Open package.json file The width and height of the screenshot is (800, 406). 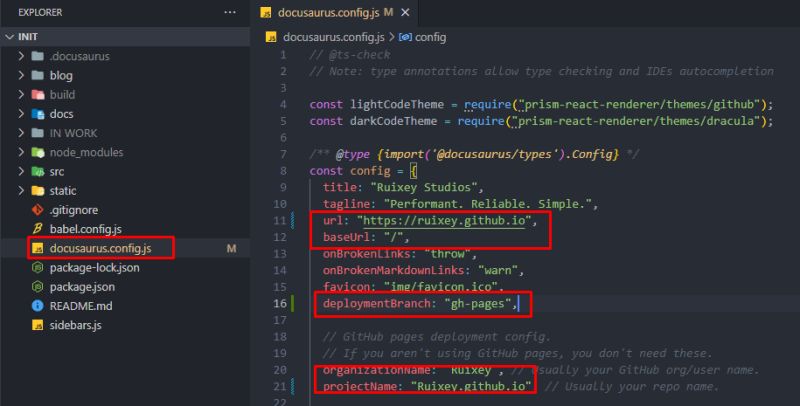click(82, 287)
